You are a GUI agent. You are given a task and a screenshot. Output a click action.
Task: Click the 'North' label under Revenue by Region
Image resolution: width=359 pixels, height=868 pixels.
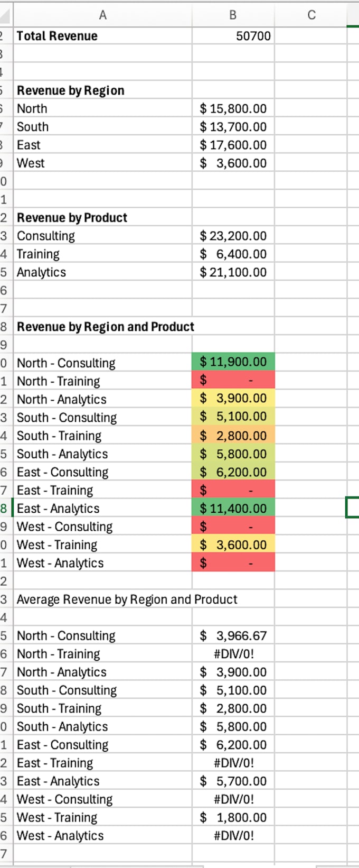click(x=102, y=108)
